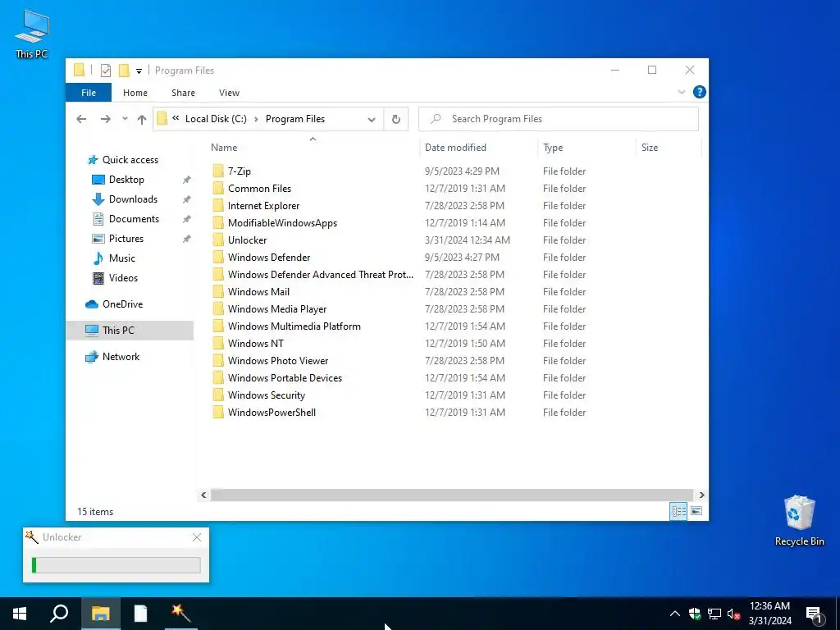The height and width of the screenshot is (630, 840).
Task: Switch to Details view layout icon
Action: (678, 511)
